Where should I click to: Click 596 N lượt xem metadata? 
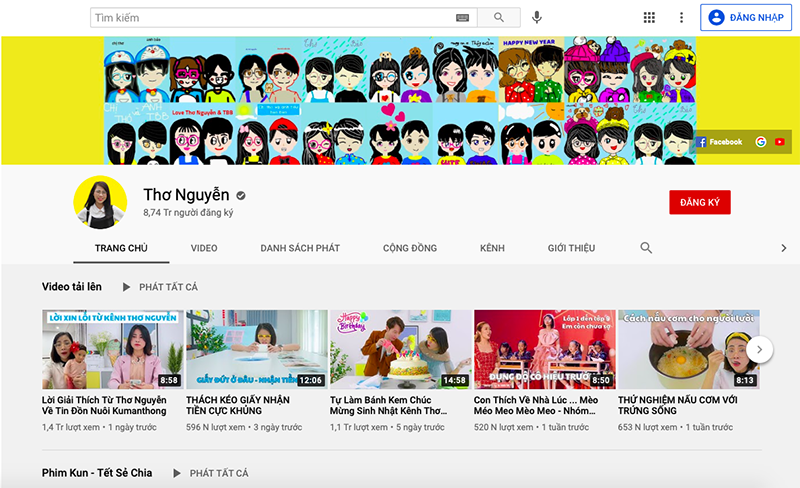(216, 427)
